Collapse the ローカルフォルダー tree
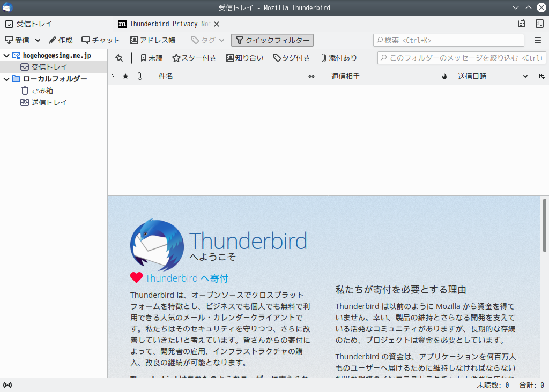 click(6, 79)
